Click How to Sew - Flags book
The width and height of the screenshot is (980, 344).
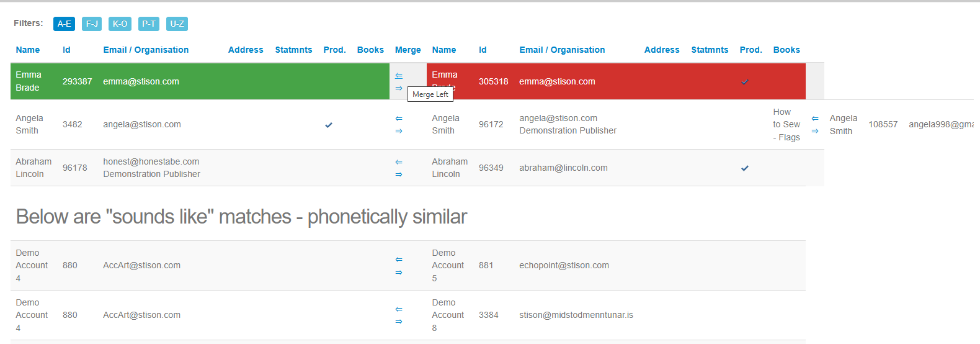786,125
